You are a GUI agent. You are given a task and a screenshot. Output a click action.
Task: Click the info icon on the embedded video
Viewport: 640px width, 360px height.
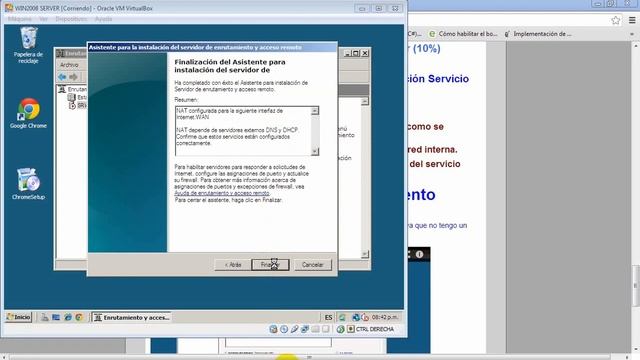click(x=419, y=254)
